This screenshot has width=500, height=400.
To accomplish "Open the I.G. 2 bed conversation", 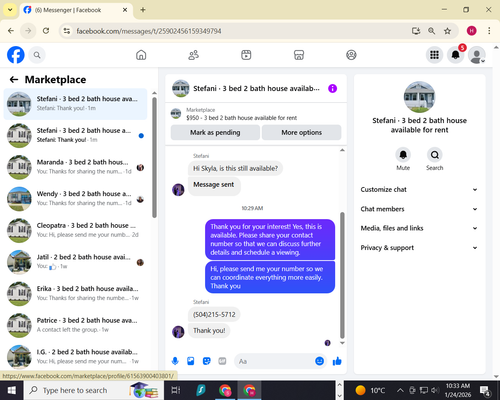I will (x=75, y=357).
